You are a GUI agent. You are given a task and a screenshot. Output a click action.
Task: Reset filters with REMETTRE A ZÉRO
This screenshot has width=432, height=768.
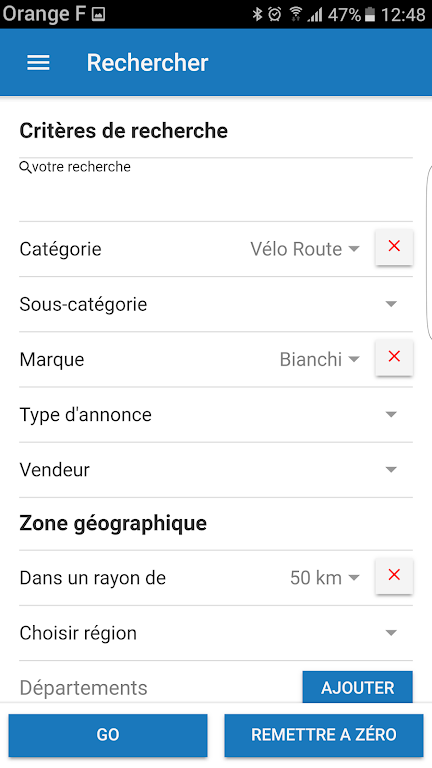click(x=324, y=735)
